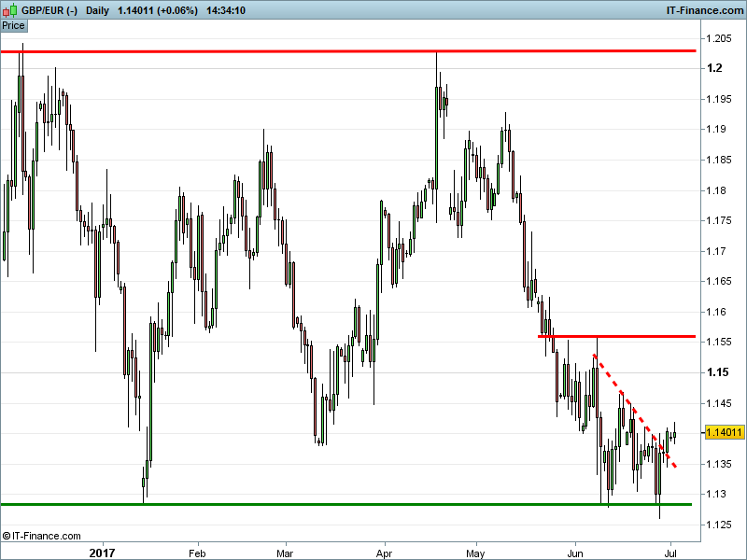Image resolution: width=747 pixels, height=560 pixels.
Task: Click the 1.165 price axis label
Action: (x=718, y=281)
